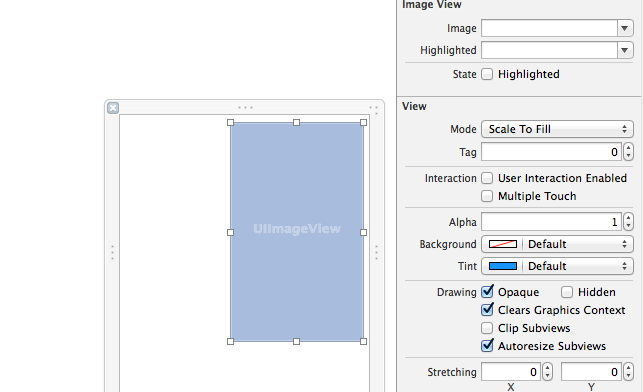Viewport: 643px width, 392px height.
Task: Click the View section header
Action: tap(414, 106)
